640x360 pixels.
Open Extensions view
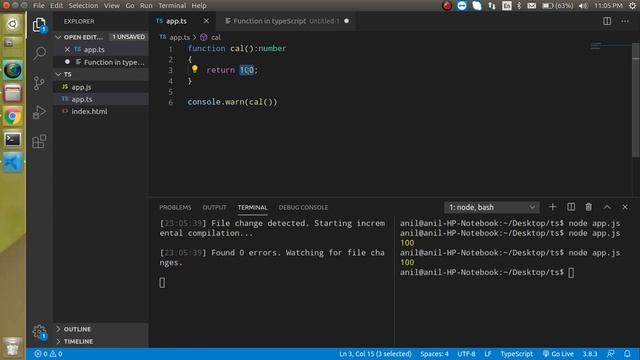[39, 142]
